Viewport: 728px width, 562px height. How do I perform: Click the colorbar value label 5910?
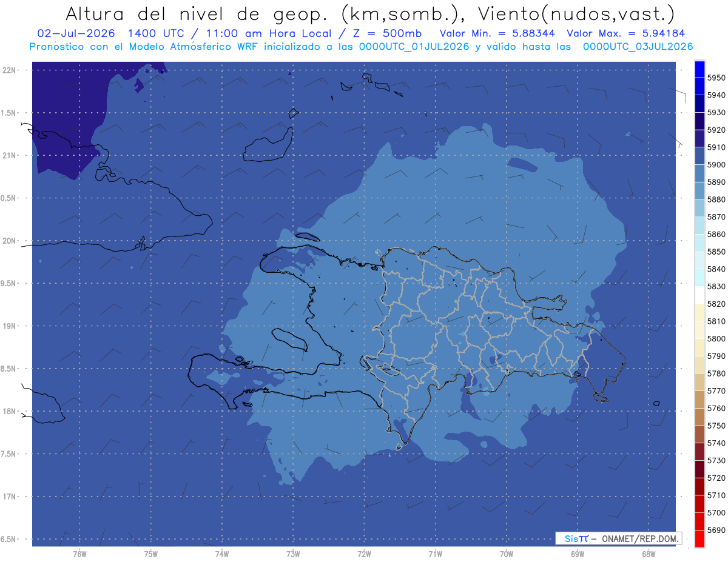pos(716,147)
